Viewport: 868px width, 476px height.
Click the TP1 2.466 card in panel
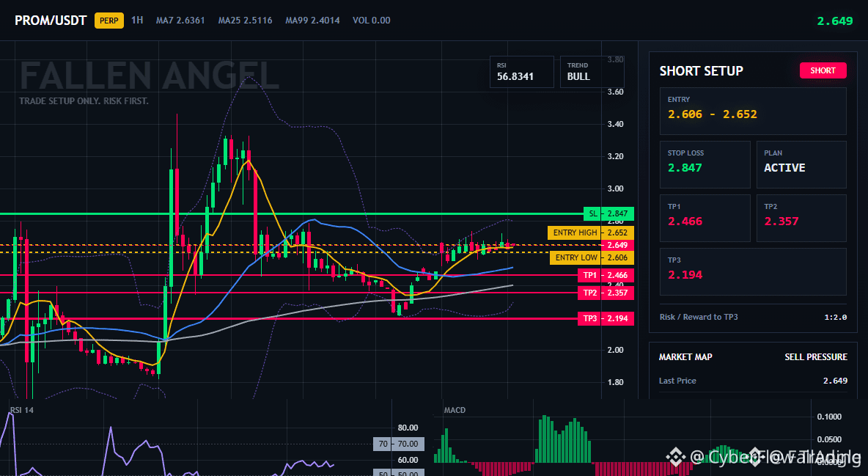(705, 218)
